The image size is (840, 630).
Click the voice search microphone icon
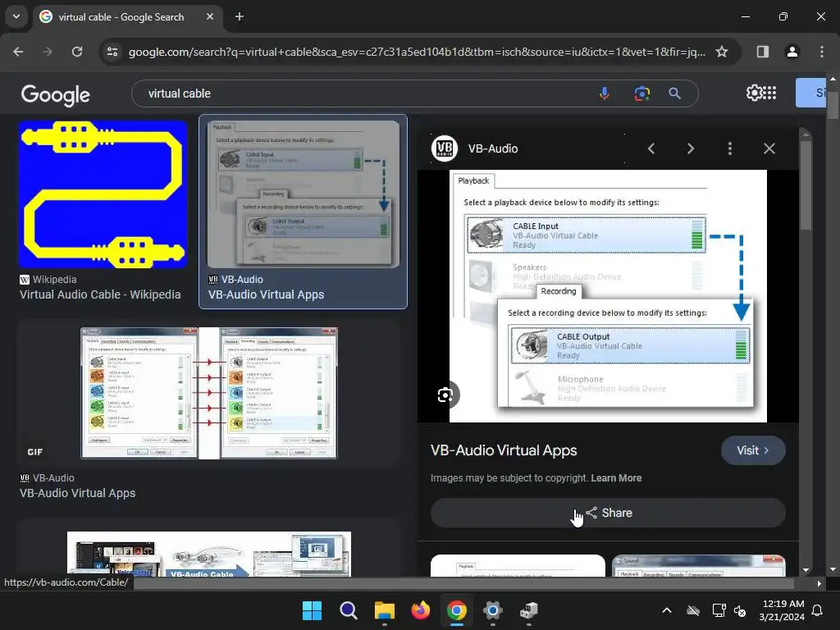(605, 94)
